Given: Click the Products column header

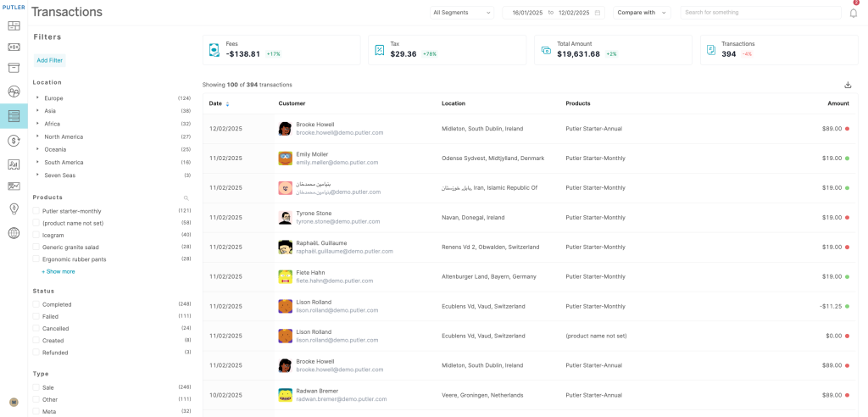Looking at the screenshot, I should (578, 103).
